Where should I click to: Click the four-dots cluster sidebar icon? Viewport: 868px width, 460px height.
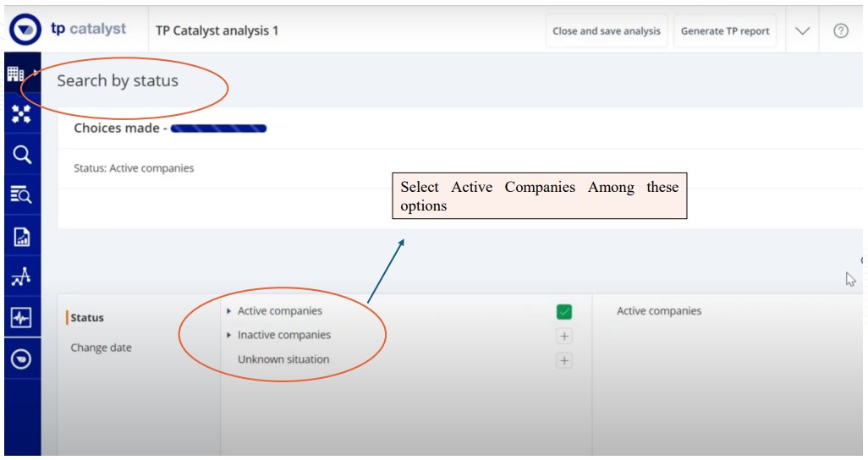(21, 114)
